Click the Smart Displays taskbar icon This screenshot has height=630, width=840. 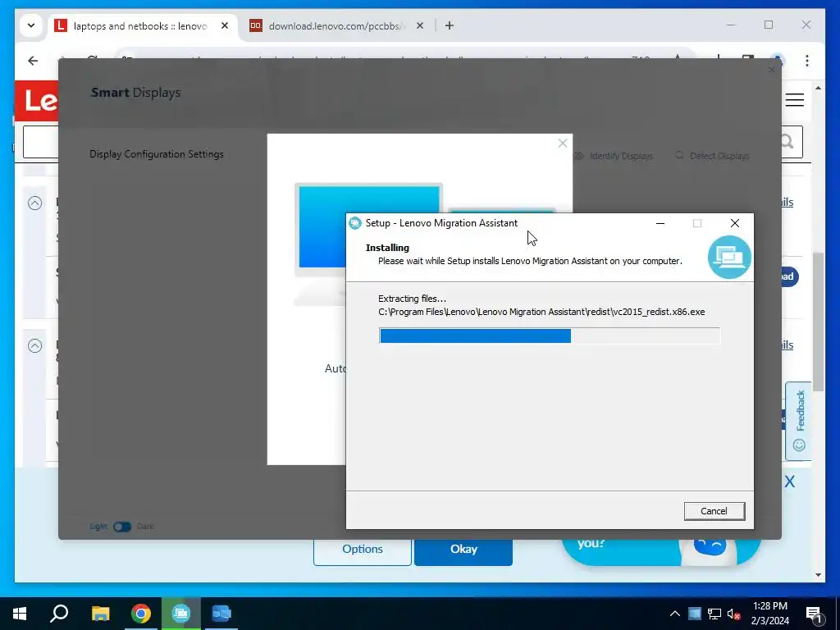point(221,614)
